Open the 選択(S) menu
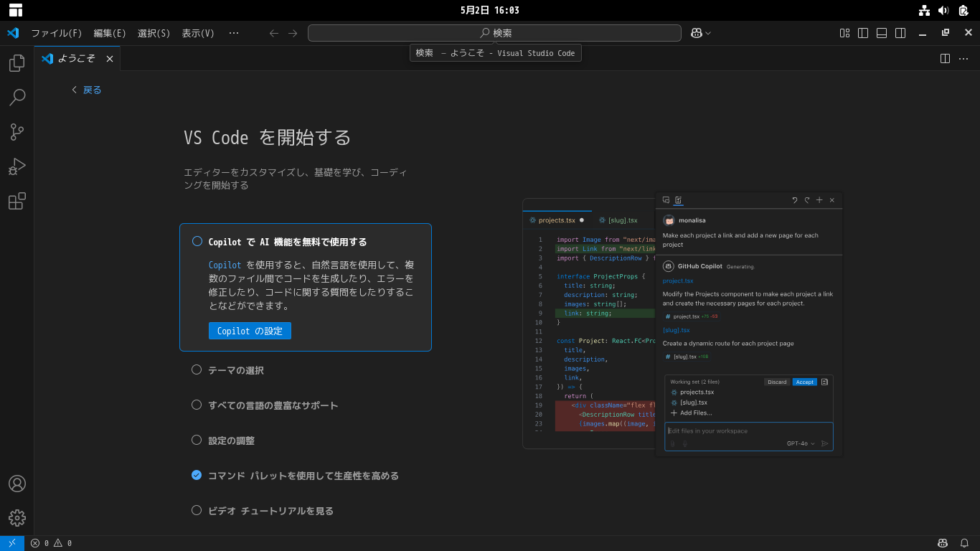The width and height of the screenshot is (980, 551). pos(154,33)
